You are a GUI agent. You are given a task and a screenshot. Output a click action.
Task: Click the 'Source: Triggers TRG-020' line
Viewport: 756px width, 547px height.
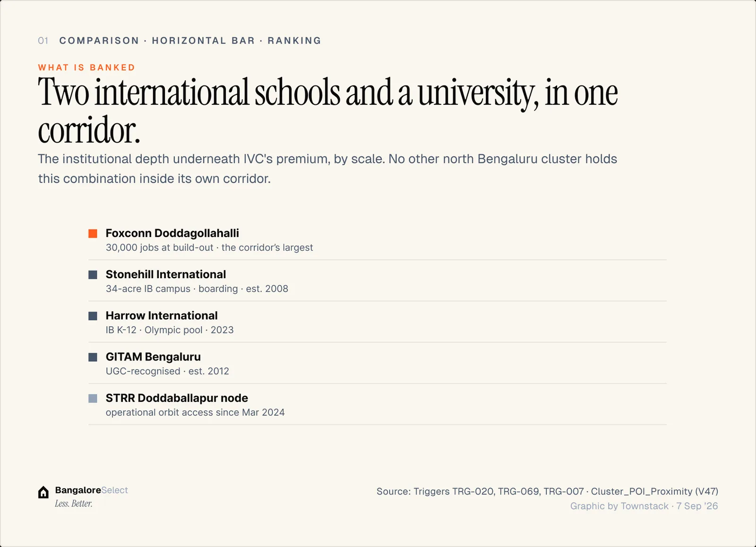[x=547, y=492]
